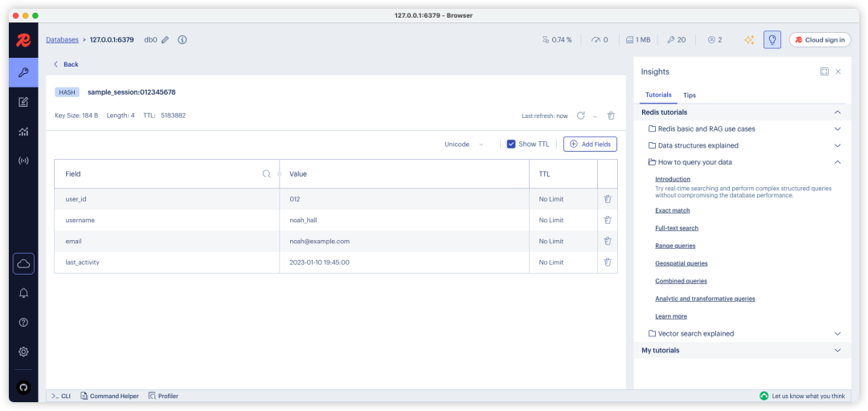This screenshot has width=868, height=411.
Task: Delete the sample_session key trash icon
Action: (611, 116)
